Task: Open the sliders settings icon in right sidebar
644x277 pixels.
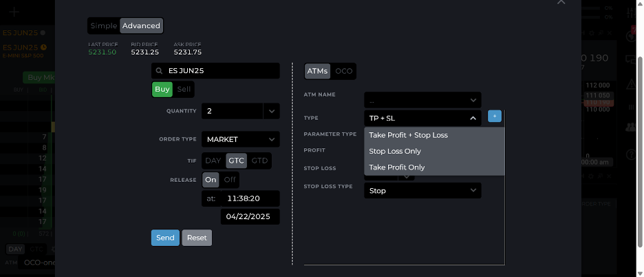Action: [x=630, y=12]
